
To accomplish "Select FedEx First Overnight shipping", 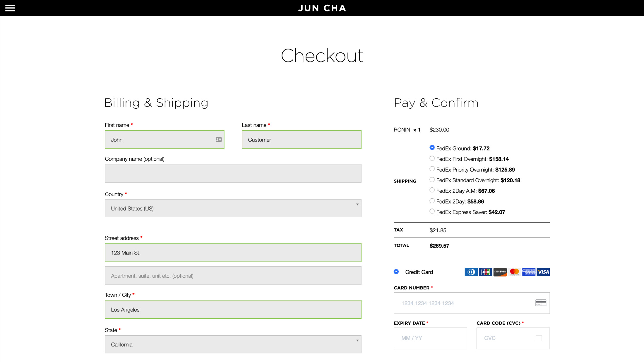I will pos(432,158).
